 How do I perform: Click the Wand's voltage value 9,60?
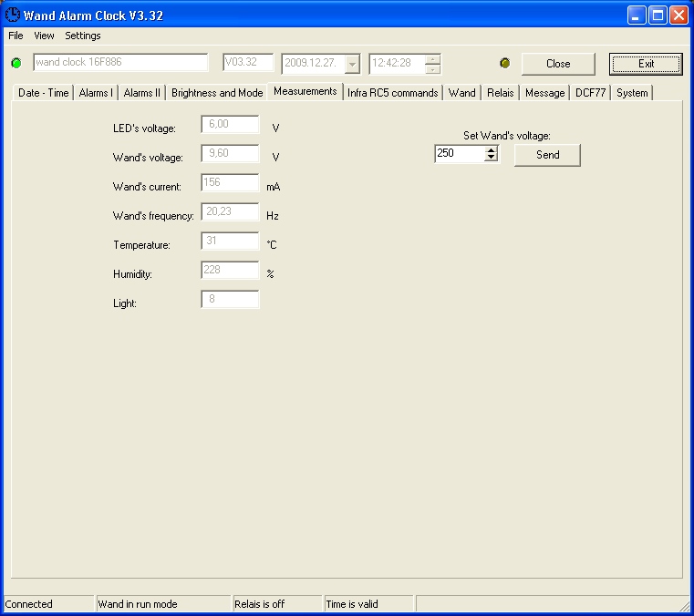(x=230, y=153)
